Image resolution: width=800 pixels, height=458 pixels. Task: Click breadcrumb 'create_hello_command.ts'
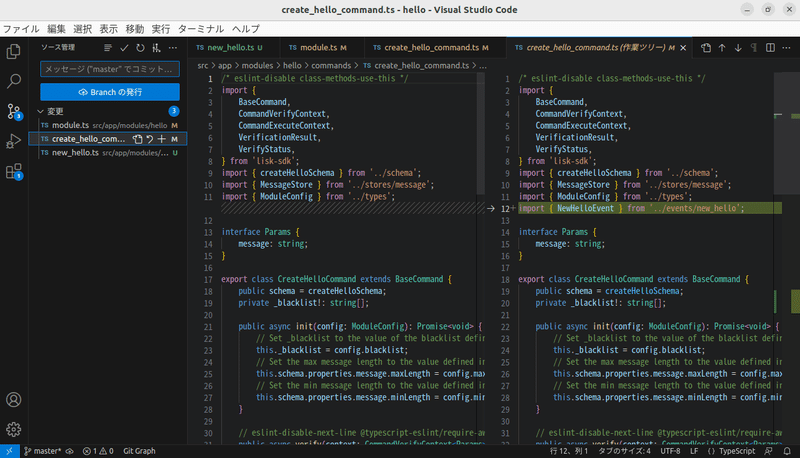[421, 65]
